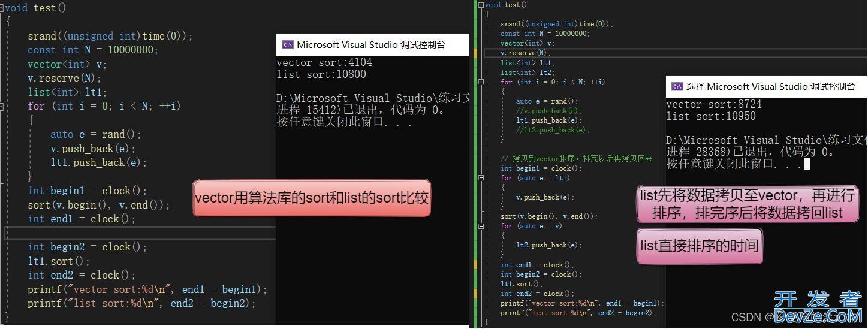
Task: Click the "vector sort:8724" console output line
Action: pos(714,104)
